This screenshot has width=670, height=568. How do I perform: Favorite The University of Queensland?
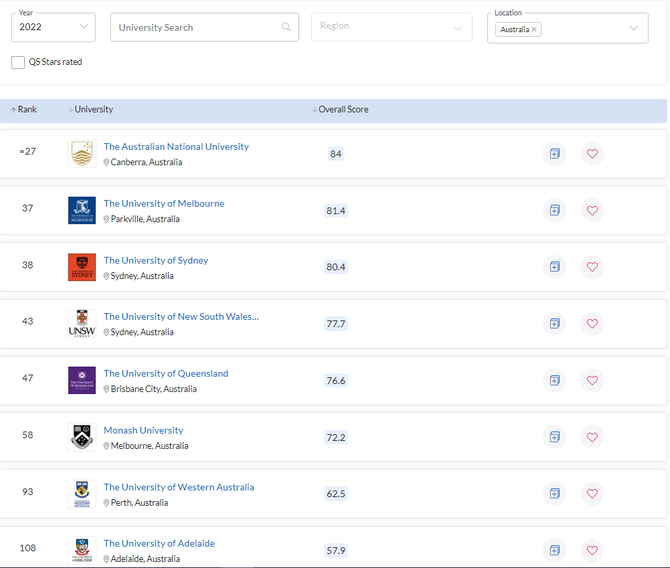(592, 380)
